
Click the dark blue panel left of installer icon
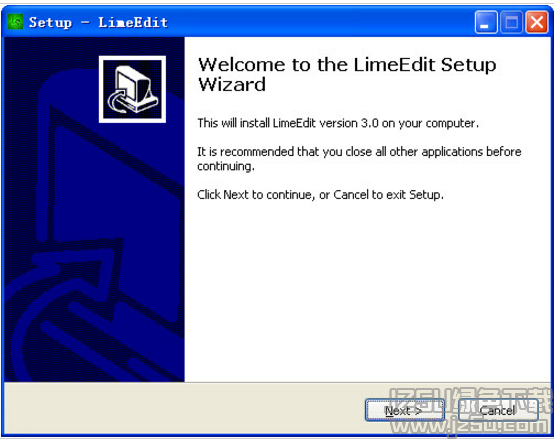(51, 89)
